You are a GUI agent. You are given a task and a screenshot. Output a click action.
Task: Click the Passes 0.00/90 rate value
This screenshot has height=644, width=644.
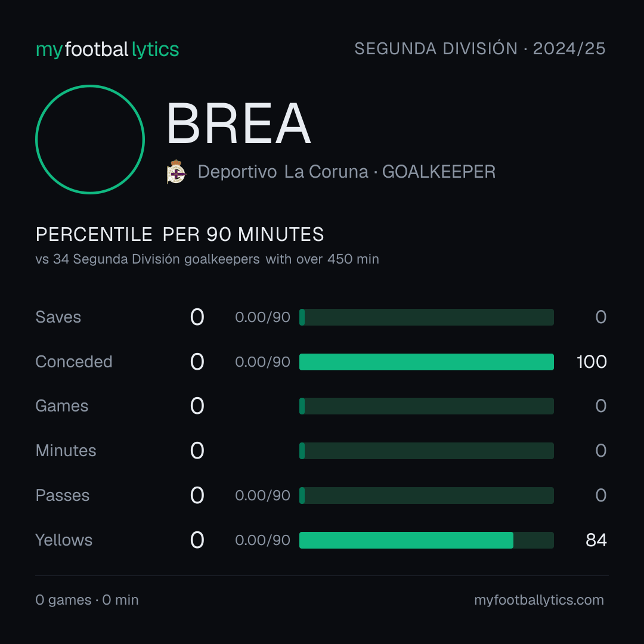(x=262, y=496)
